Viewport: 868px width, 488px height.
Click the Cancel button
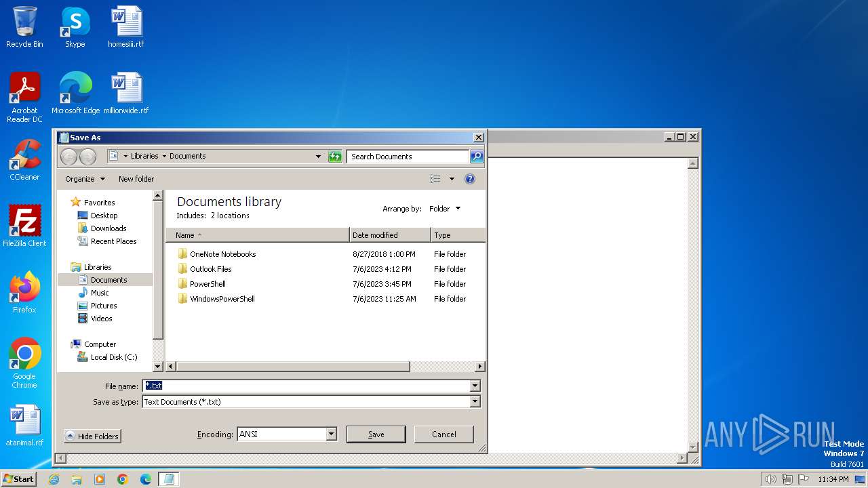pyautogui.click(x=444, y=434)
